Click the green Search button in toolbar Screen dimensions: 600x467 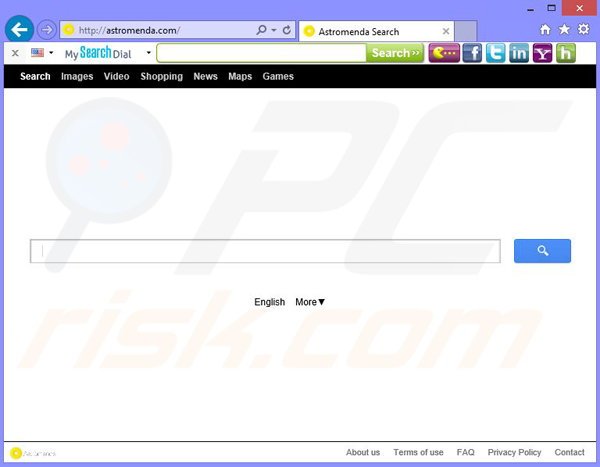395,53
